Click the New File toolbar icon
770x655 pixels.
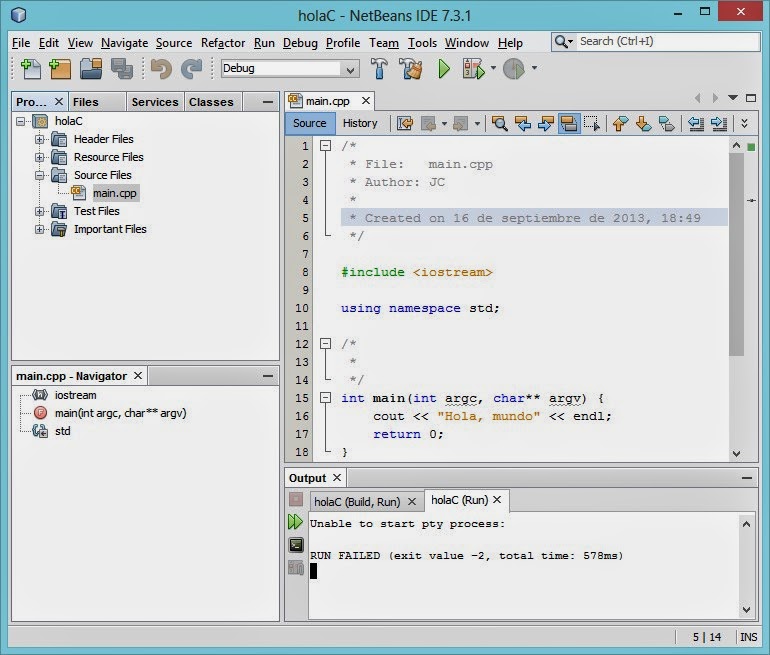click(x=31, y=69)
